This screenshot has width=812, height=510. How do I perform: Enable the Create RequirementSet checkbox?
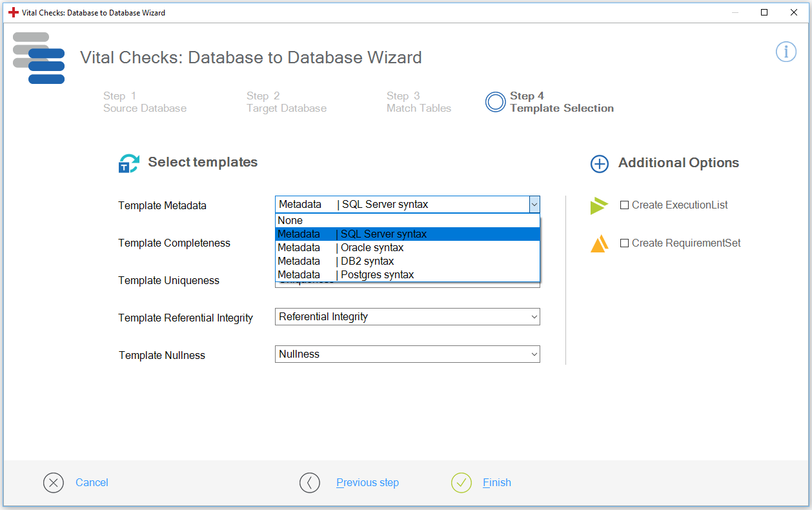click(624, 243)
